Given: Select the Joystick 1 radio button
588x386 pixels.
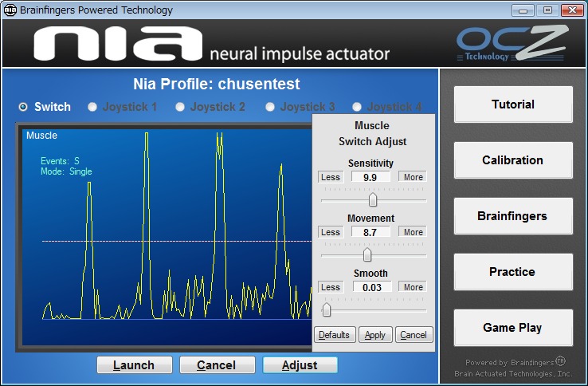Looking at the screenshot, I should [92, 107].
